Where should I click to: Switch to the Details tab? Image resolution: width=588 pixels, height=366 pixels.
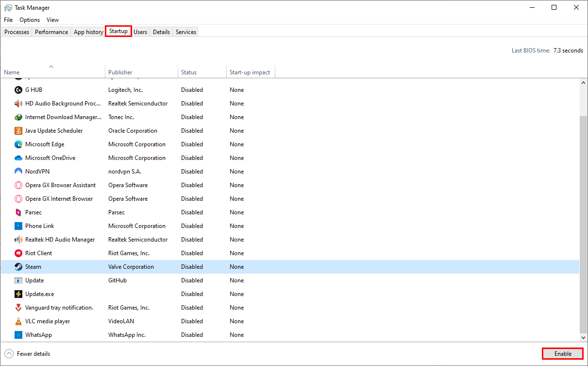tap(161, 32)
